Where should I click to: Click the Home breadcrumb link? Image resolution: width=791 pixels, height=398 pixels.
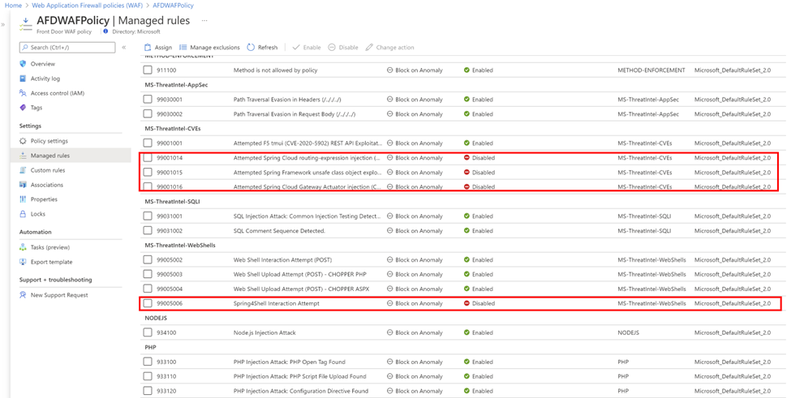click(x=13, y=6)
